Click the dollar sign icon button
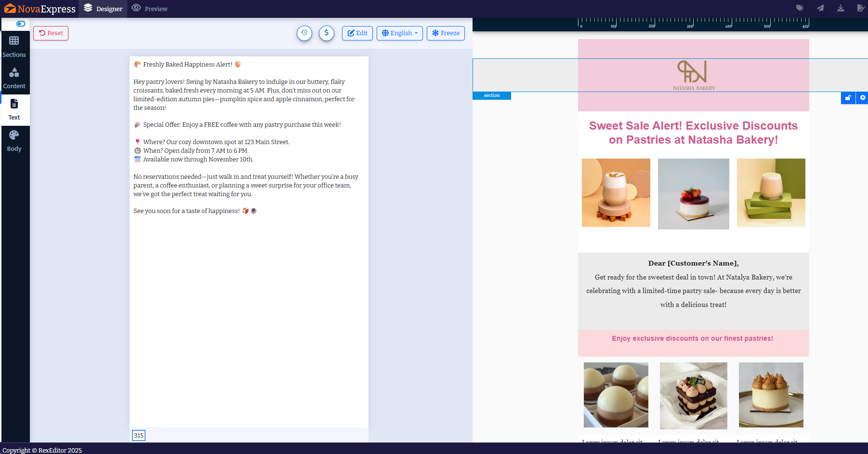Viewport: 868px width, 454px height. [x=327, y=33]
